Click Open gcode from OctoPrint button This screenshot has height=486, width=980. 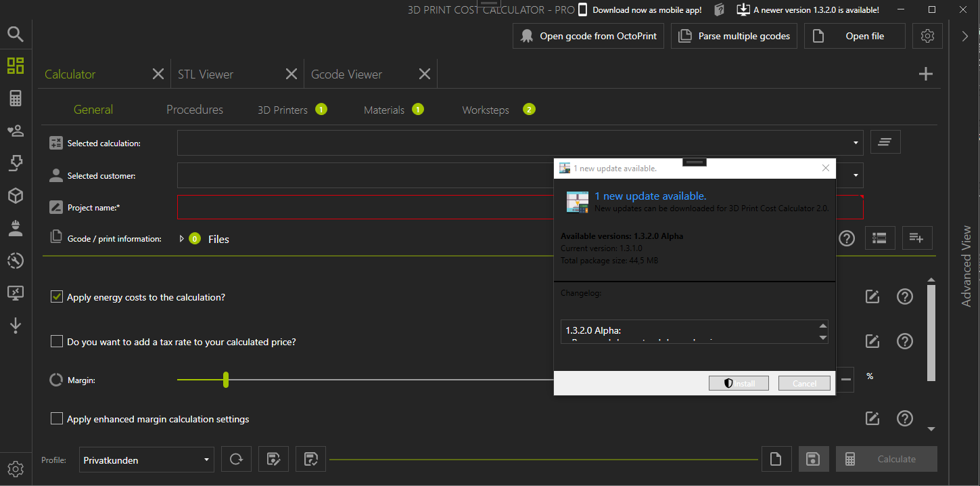(x=588, y=36)
